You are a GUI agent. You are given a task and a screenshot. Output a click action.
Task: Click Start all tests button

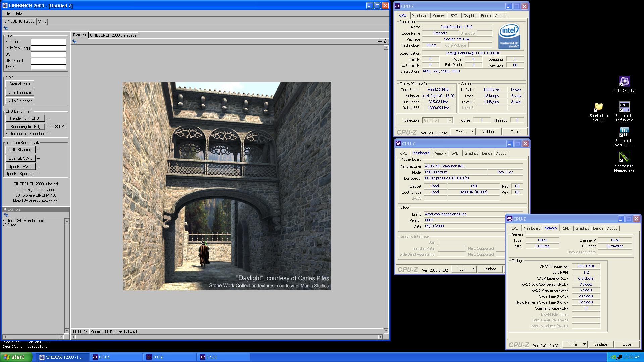pos(20,84)
